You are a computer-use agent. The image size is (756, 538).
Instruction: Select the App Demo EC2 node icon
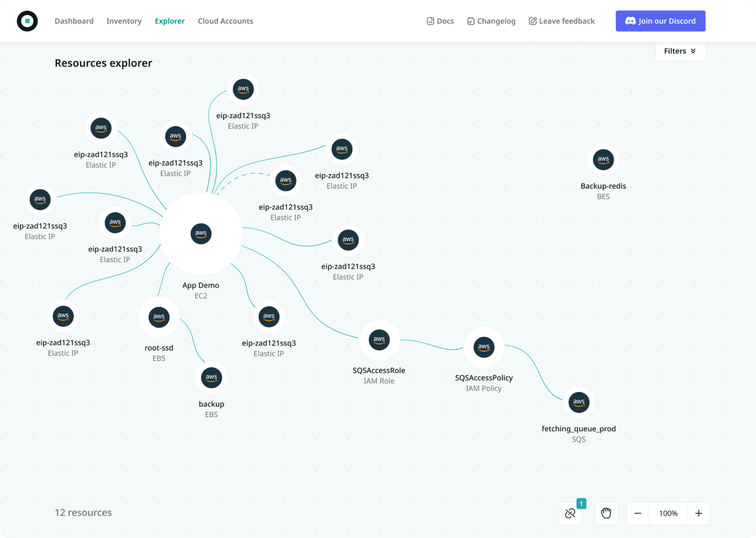tap(201, 234)
